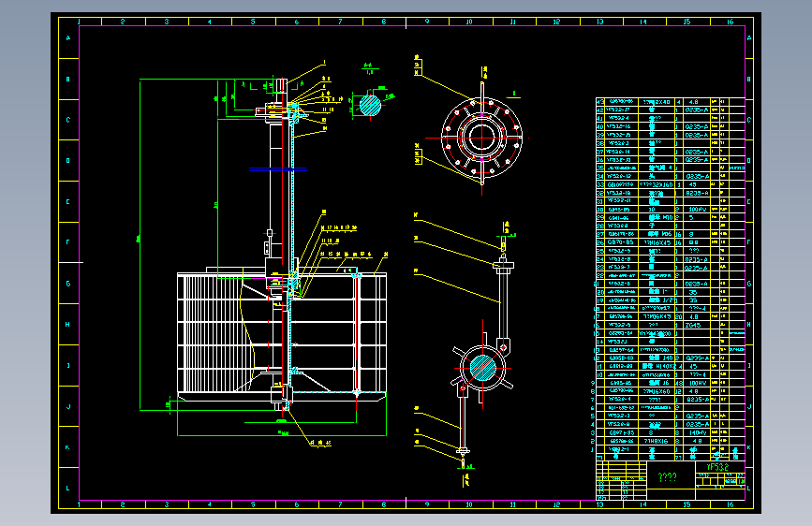812x526 pixels.
Task: Select the hatched circle inside the six-spoke hub view
Action: click(482, 368)
